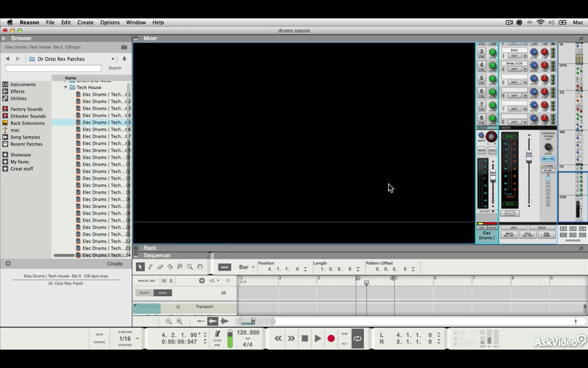Click the Create button in Browser

(115, 264)
